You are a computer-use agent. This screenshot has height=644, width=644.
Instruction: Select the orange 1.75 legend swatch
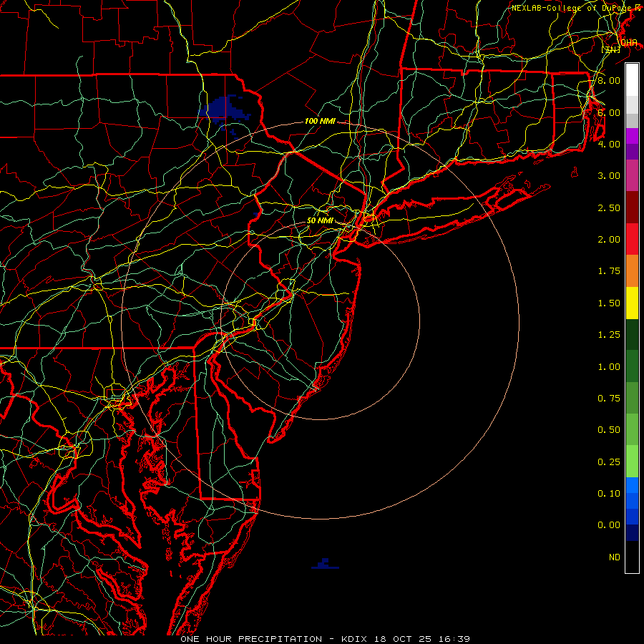click(x=632, y=271)
